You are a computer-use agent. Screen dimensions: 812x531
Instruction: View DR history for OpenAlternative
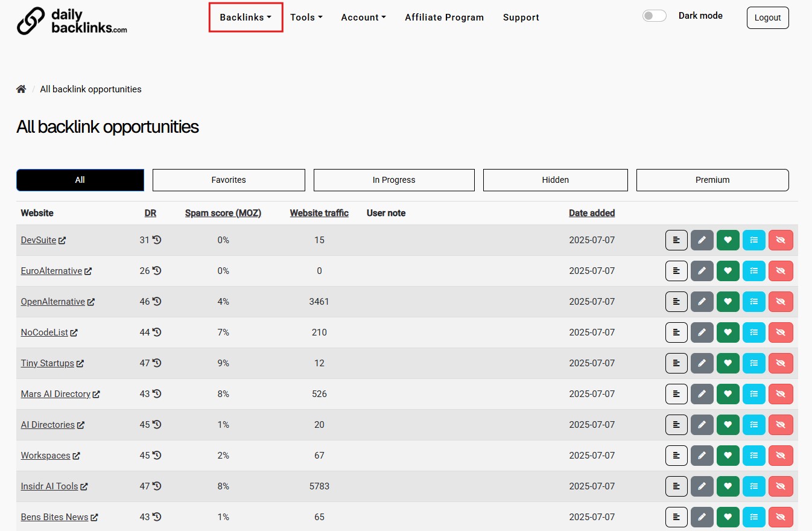[157, 302]
